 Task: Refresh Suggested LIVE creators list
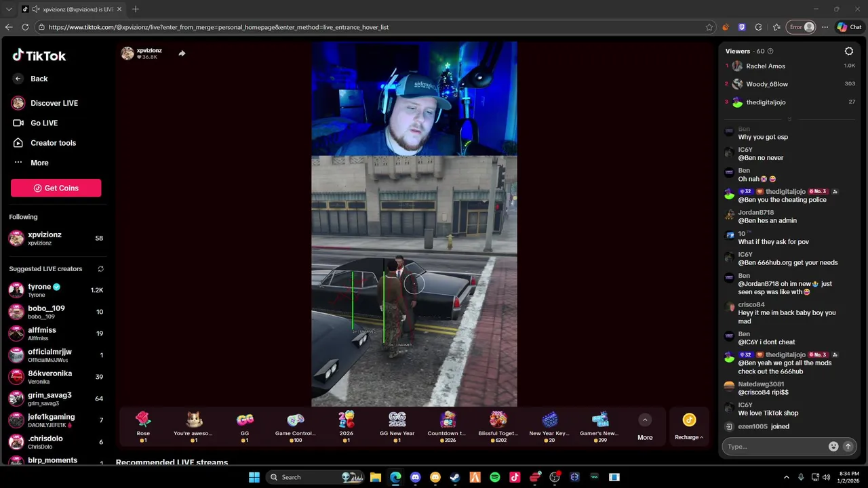click(x=100, y=269)
